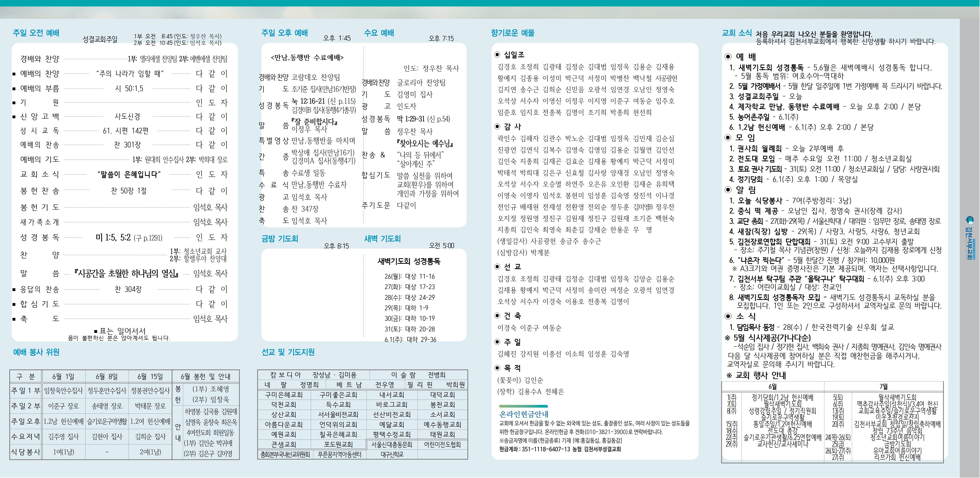This screenshot has width=980, height=478.
Task: Click the 서울신대총동문회 cell
Action: [392, 445]
